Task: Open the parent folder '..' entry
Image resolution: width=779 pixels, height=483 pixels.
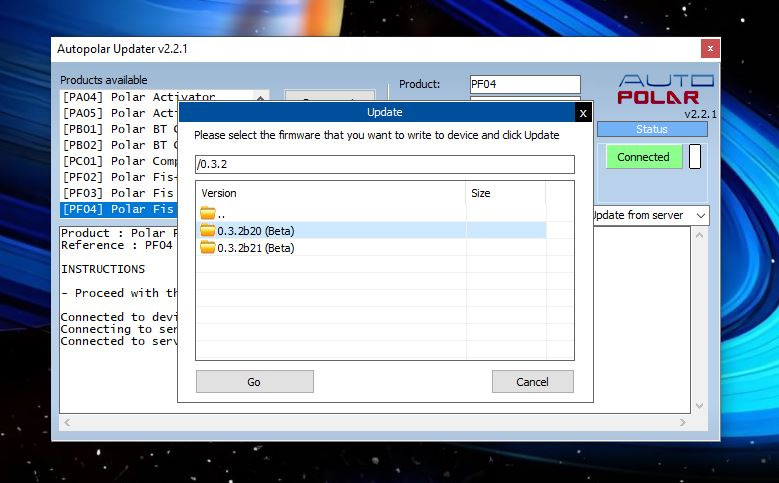Action: pos(371,214)
